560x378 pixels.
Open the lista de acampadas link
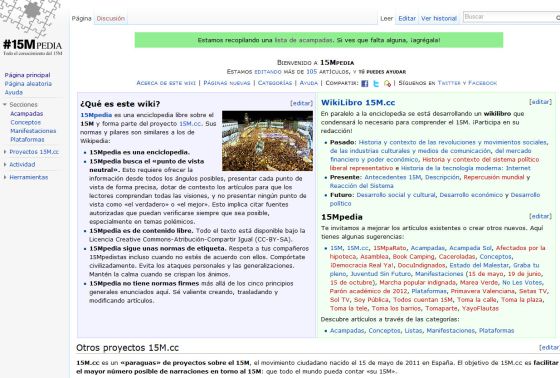coord(303,40)
